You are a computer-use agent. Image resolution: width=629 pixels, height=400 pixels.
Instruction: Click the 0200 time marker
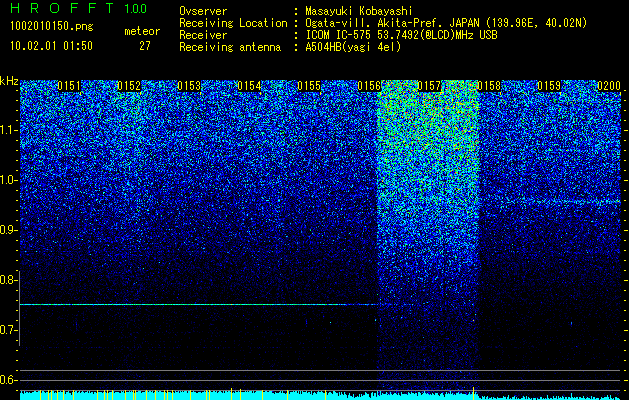tap(609, 86)
